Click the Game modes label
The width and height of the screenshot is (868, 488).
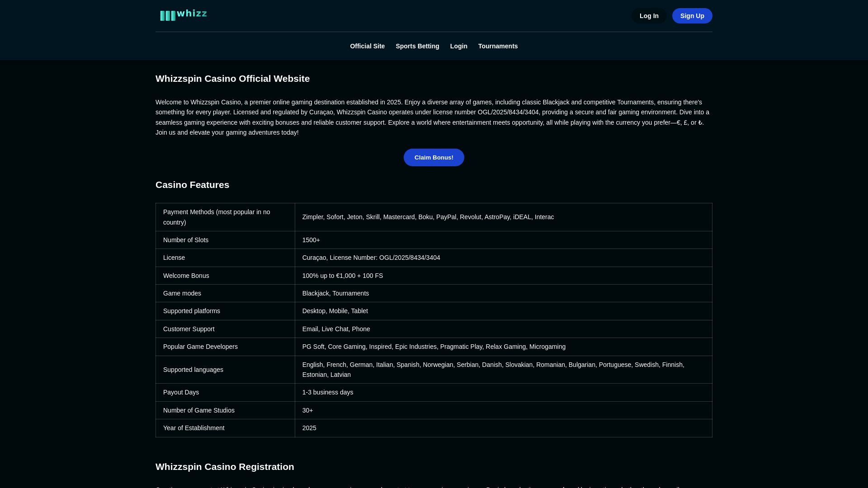pos(182,293)
